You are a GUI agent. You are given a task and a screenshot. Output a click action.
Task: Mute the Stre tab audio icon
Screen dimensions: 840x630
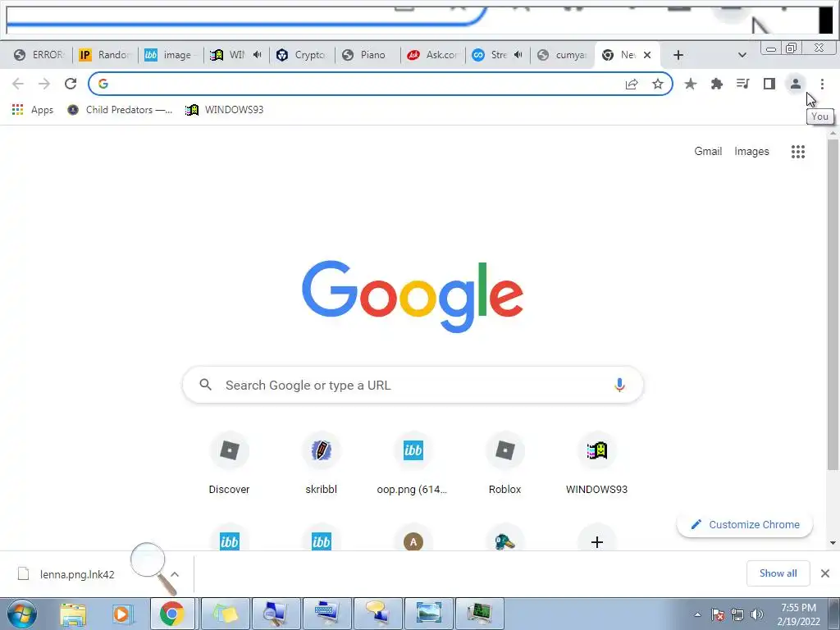click(518, 55)
